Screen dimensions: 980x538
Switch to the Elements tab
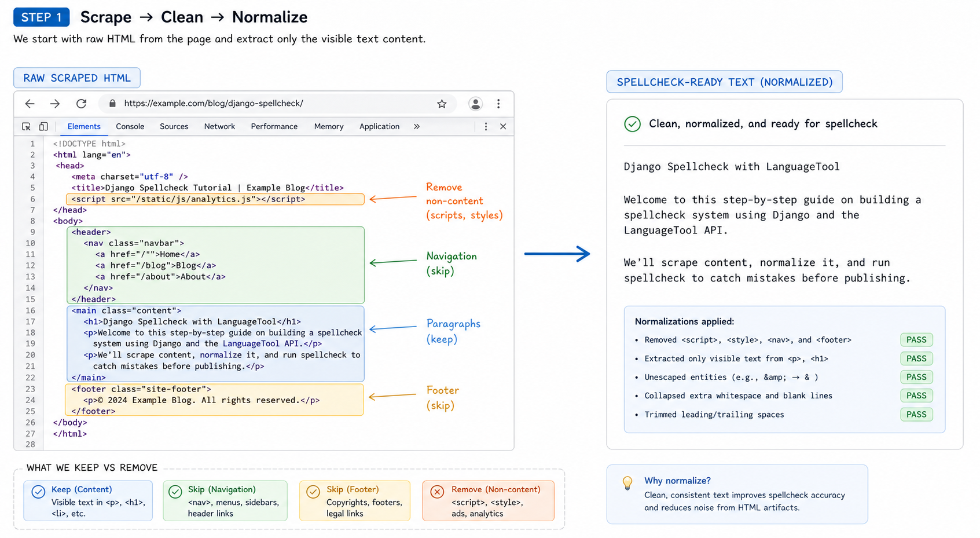point(84,126)
